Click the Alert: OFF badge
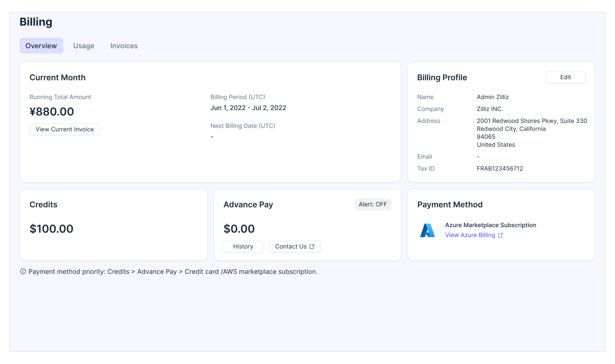The image size is (615, 364). point(373,204)
